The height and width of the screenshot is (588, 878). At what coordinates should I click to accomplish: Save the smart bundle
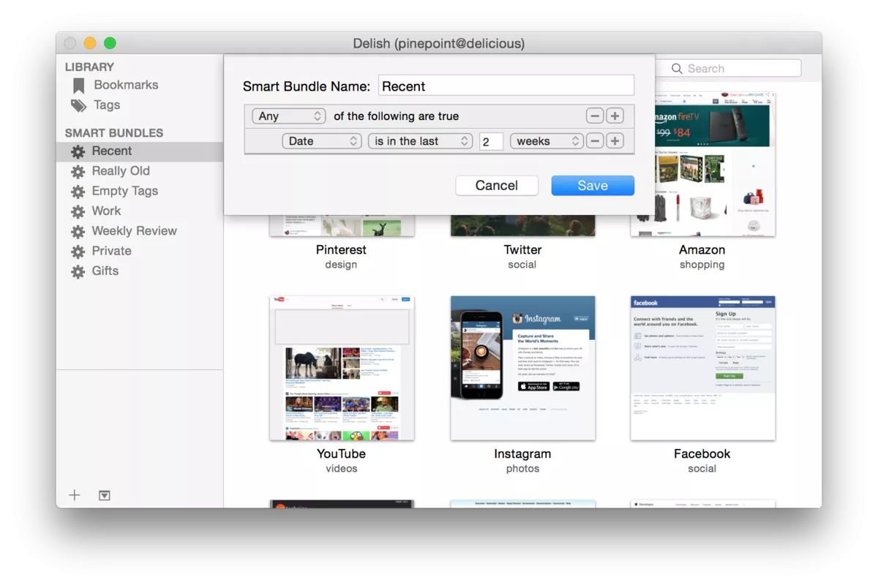pos(593,186)
